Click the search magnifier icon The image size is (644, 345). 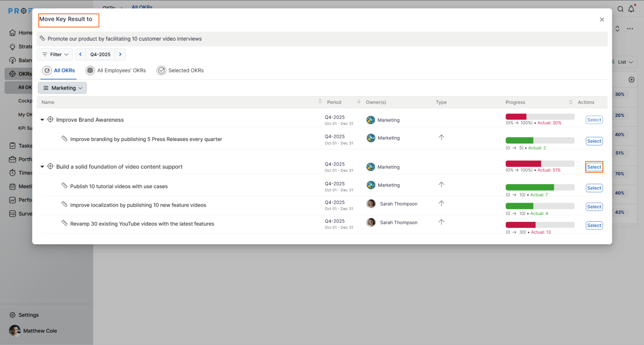[620, 9]
